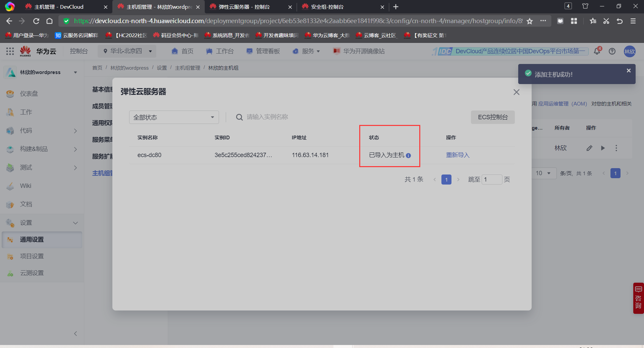Click the 应用运维管理 (AOM) link
The width and height of the screenshot is (644, 348).
(x=562, y=104)
